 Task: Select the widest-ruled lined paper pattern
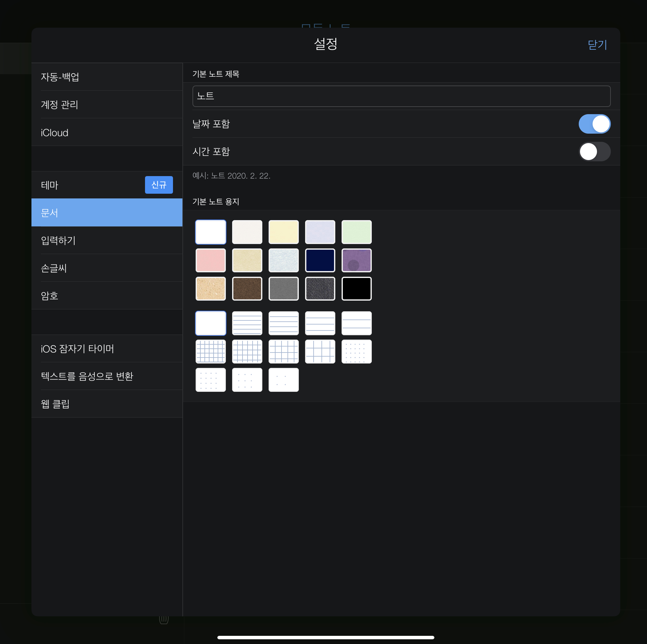coord(356,323)
